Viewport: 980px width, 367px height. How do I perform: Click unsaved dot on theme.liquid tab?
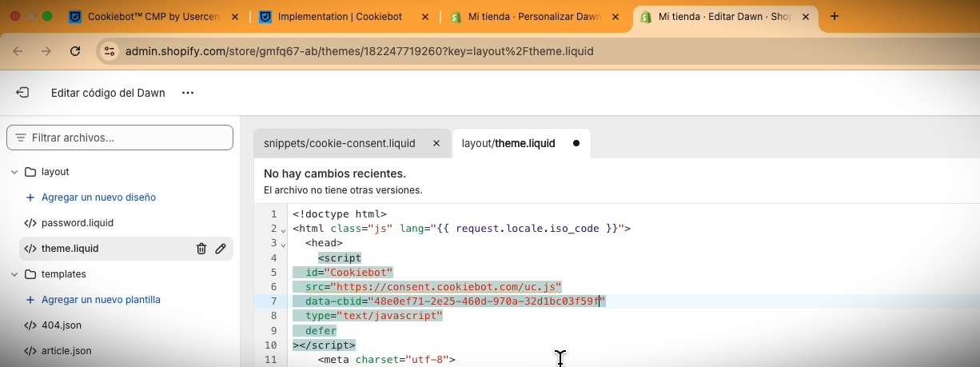coord(576,143)
